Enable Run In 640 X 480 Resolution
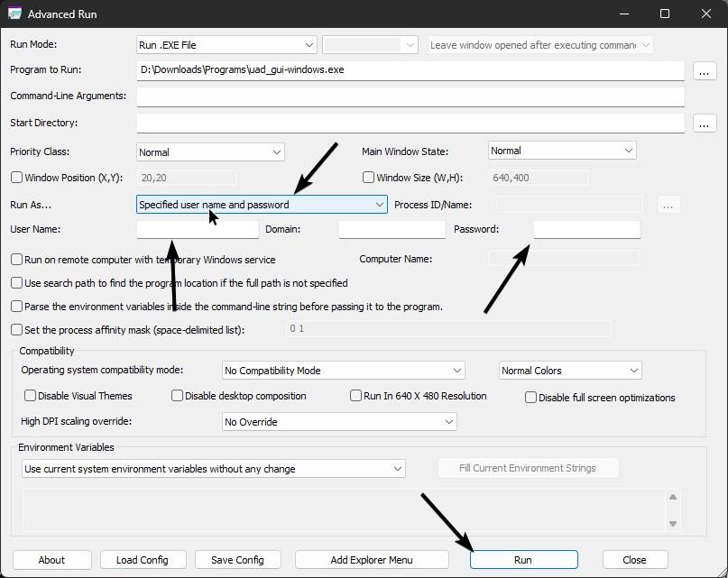This screenshot has width=728, height=578. coord(355,396)
